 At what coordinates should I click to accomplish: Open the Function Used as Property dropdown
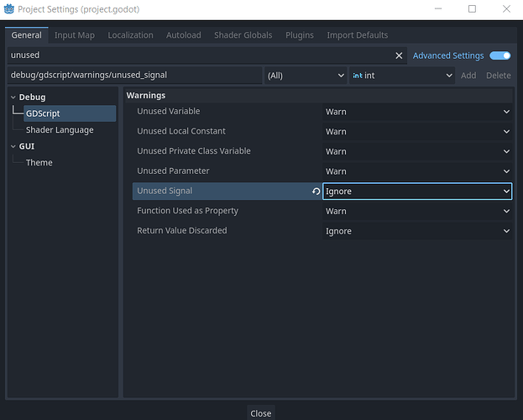click(417, 211)
